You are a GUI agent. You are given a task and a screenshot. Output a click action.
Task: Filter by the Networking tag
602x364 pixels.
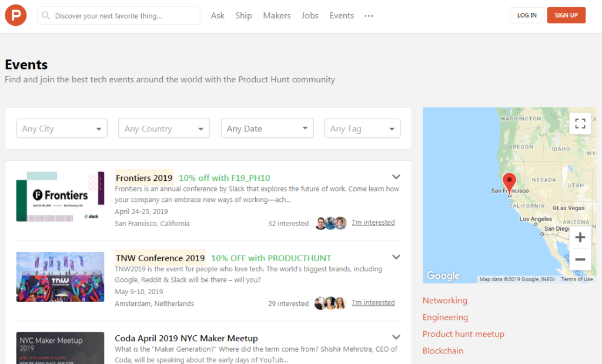[x=445, y=301]
